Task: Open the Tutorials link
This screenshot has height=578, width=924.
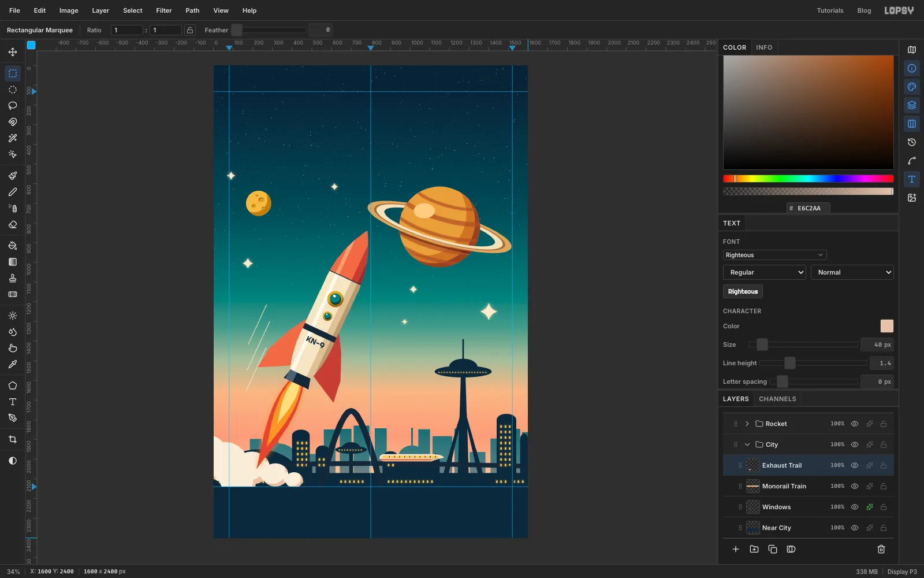Action: point(830,10)
